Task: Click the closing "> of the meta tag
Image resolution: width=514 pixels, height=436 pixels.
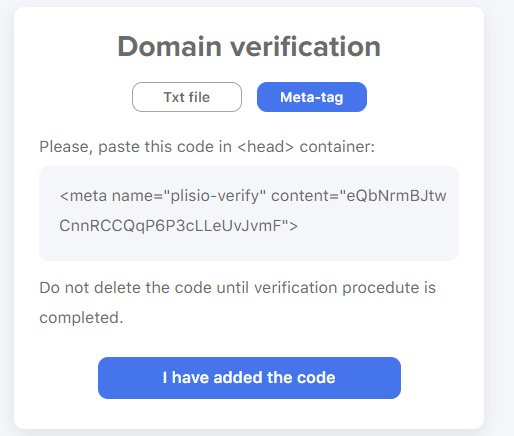Action: [290, 226]
